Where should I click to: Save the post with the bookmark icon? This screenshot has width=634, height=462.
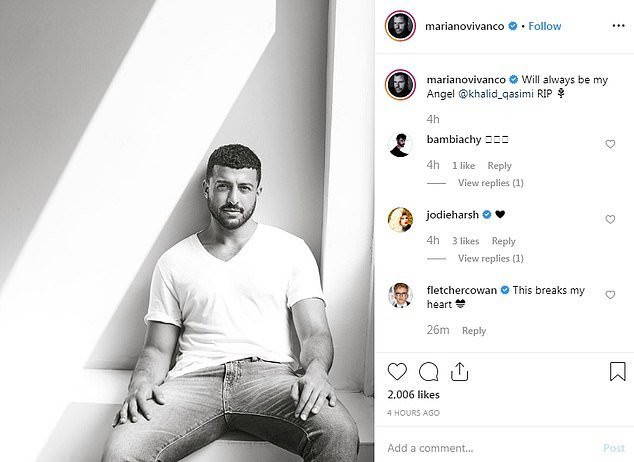[x=617, y=371]
